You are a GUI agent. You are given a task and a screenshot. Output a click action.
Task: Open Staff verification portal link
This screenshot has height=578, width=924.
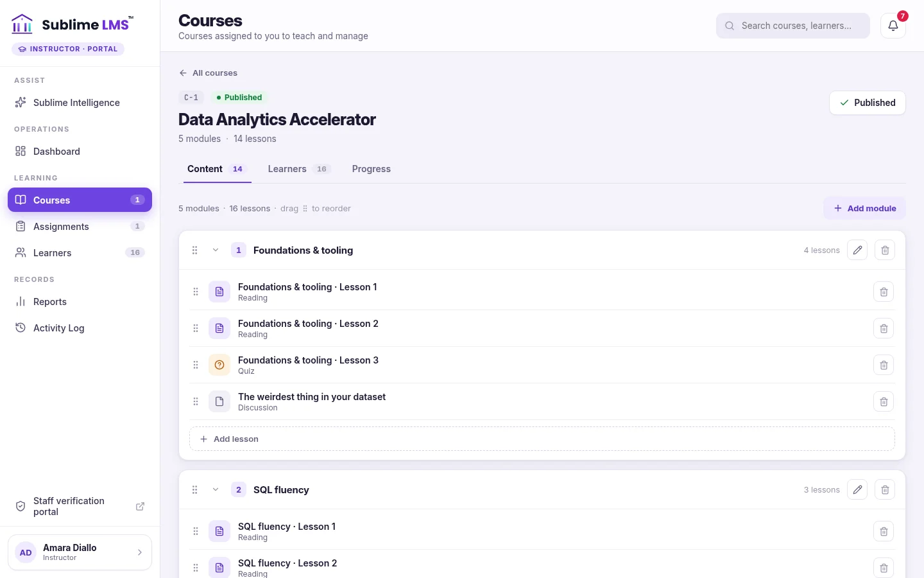pyautogui.click(x=80, y=506)
